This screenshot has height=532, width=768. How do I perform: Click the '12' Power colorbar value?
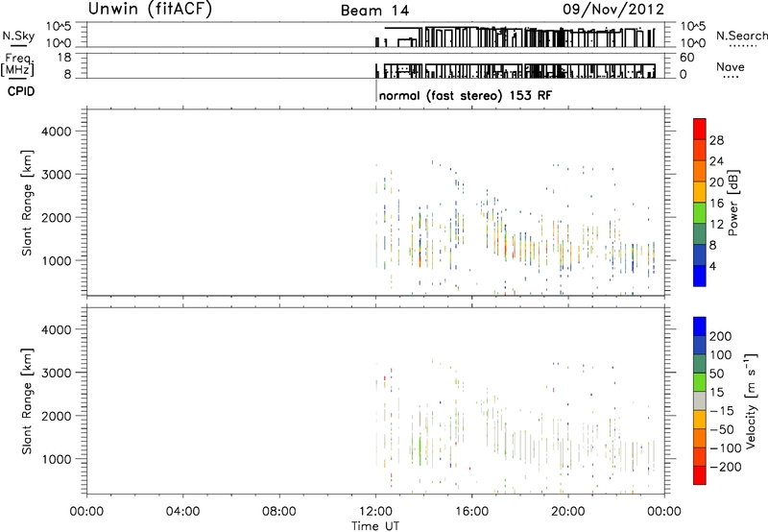[x=716, y=225]
